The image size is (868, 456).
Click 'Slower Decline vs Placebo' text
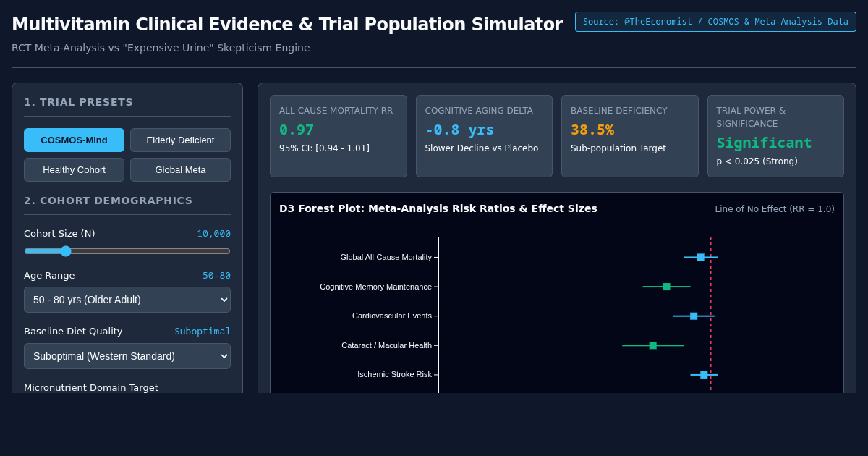click(x=482, y=148)
